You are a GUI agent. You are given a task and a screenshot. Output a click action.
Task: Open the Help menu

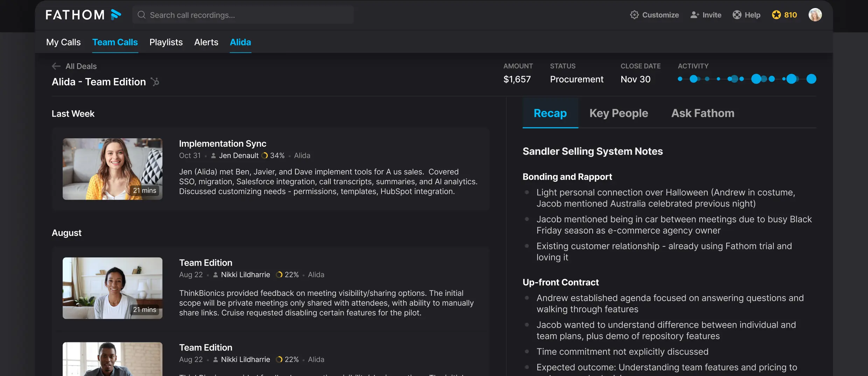click(x=747, y=15)
